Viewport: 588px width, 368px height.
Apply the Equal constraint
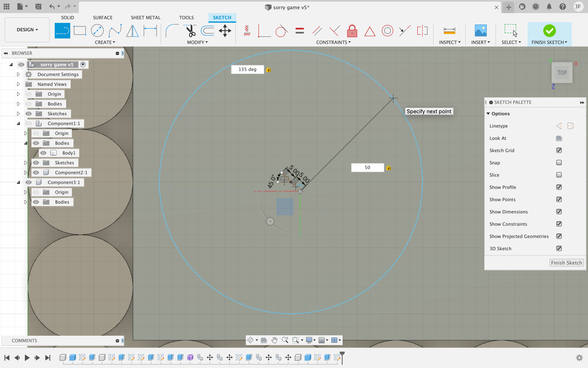click(x=300, y=31)
